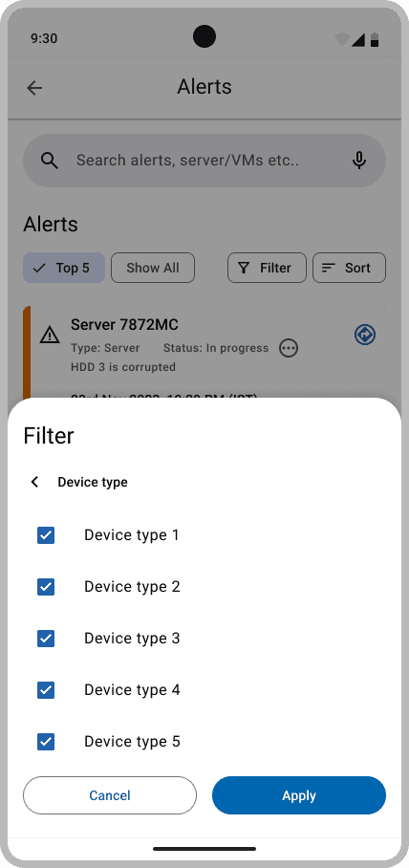Uncheck Device type 5 checkbox
Screen dimensions: 409x868
click(46, 742)
